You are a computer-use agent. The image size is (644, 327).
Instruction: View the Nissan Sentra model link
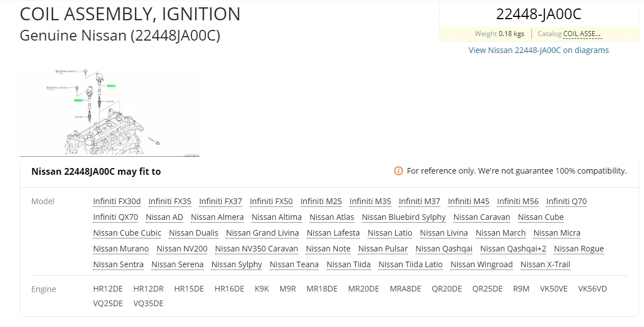118,265
